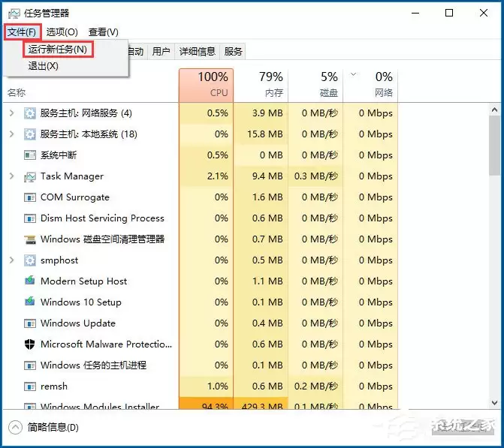Sort by the 网络 column header
The height and width of the screenshot is (448, 504).
click(370, 85)
